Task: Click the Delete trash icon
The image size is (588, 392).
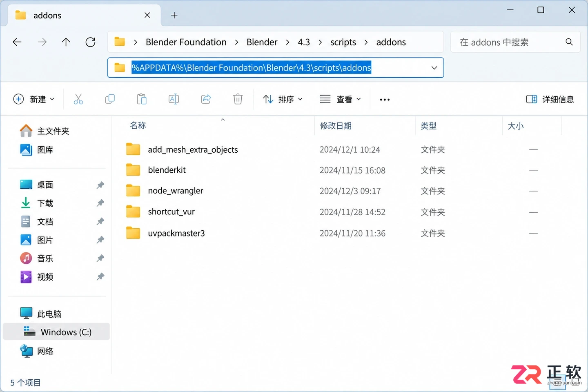Action: (x=238, y=99)
